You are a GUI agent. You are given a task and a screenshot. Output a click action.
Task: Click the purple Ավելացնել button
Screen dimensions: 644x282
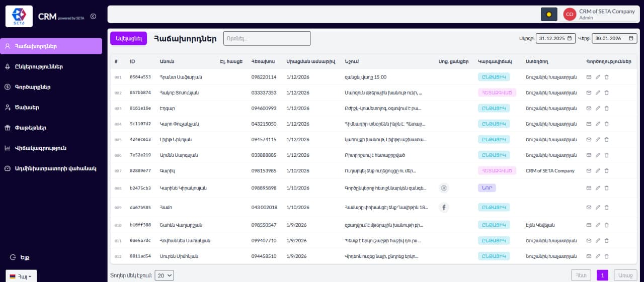click(128, 39)
